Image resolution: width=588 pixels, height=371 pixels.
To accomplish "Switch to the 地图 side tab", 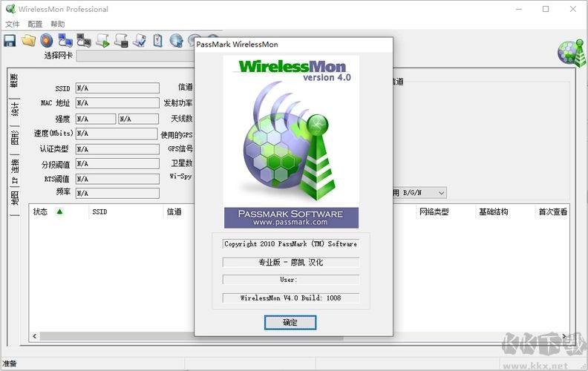I will [x=14, y=199].
